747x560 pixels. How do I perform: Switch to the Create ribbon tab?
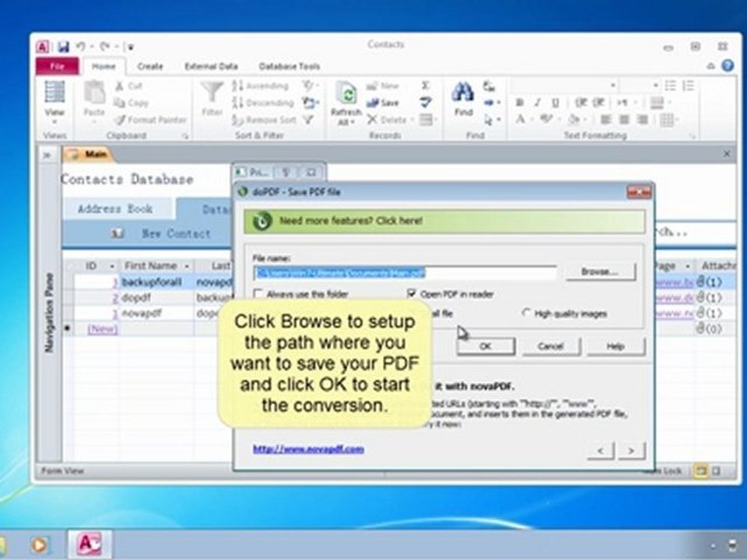point(150,66)
